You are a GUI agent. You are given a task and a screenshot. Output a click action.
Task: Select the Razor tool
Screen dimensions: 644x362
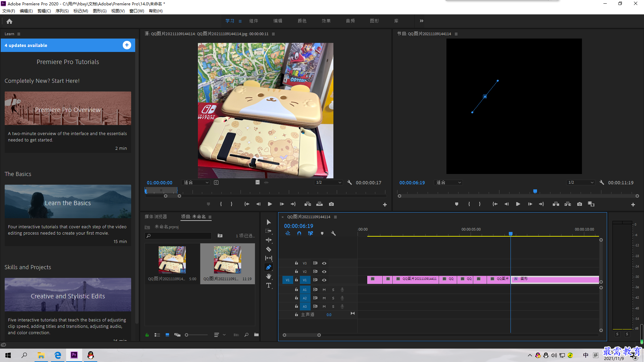(269, 249)
